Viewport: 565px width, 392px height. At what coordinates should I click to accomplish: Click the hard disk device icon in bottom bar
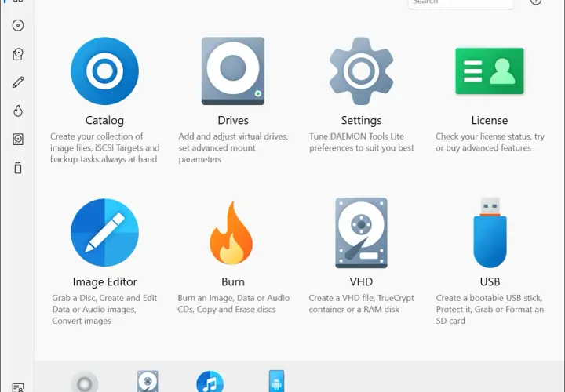(x=148, y=382)
